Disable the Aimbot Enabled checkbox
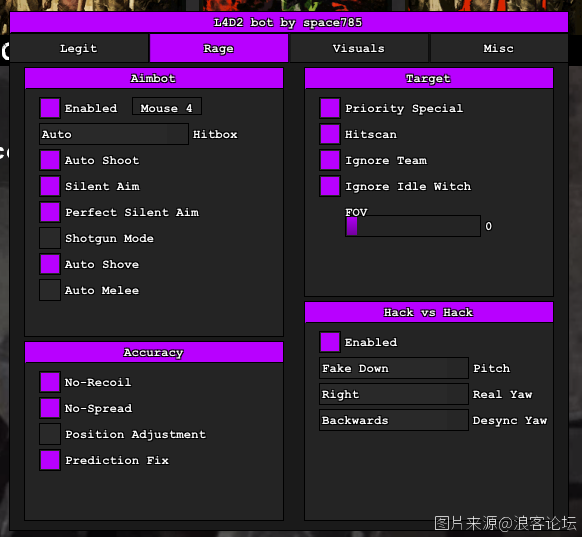Screen dimensions: 582x537 click(x=50, y=108)
